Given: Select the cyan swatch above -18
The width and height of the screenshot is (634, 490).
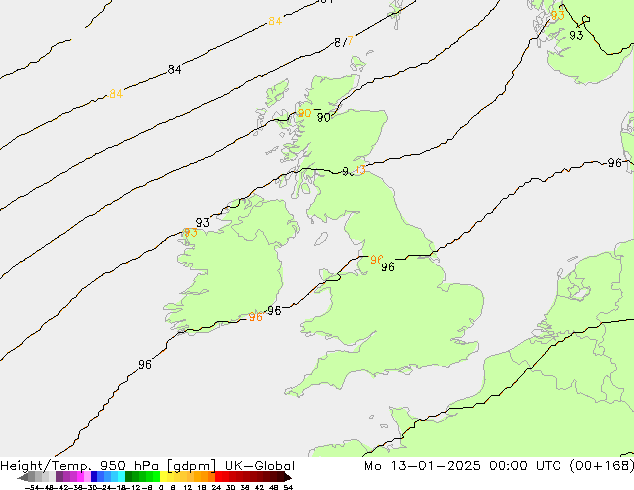Looking at the screenshot, I should (121, 477).
